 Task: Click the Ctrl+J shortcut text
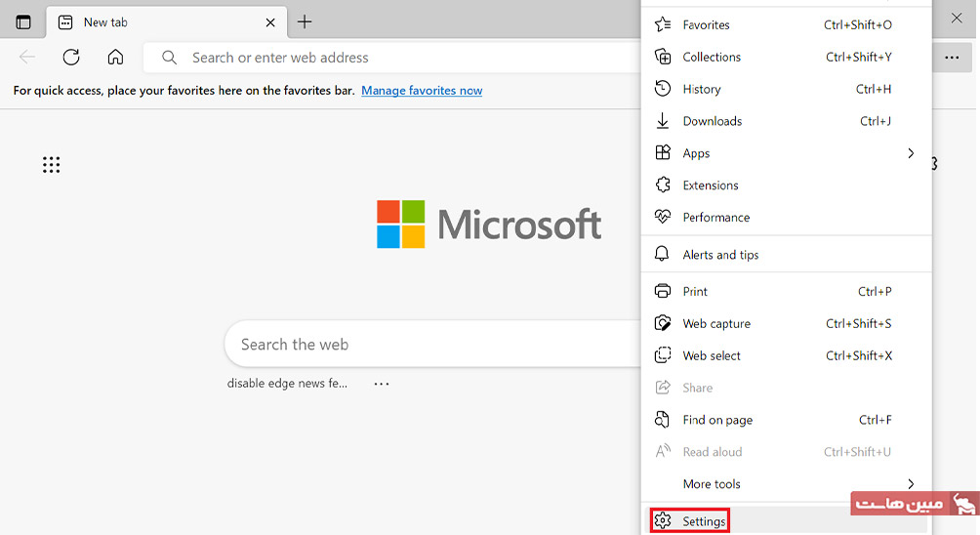[876, 121]
